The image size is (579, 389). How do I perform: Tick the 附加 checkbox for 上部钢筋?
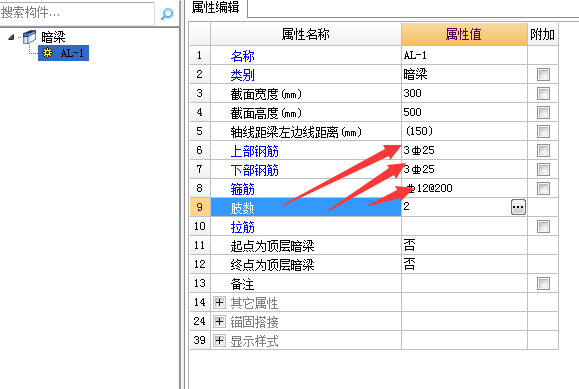click(x=543, y=150)
